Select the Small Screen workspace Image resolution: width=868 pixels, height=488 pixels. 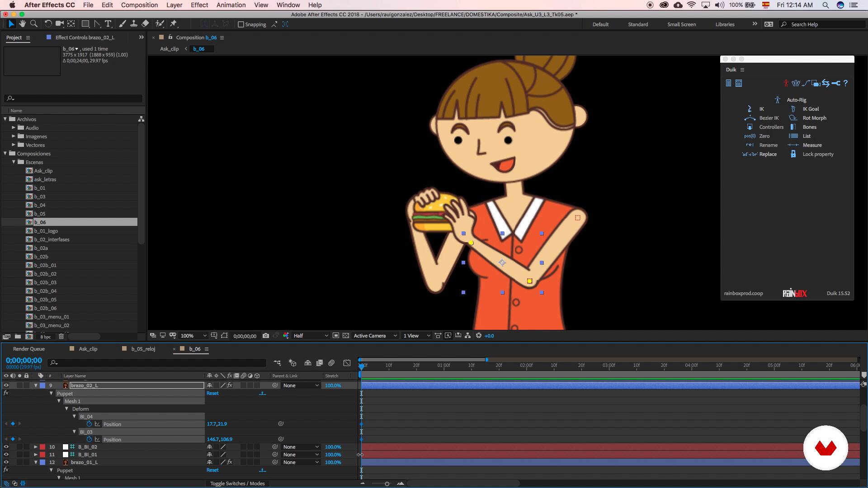681,24
